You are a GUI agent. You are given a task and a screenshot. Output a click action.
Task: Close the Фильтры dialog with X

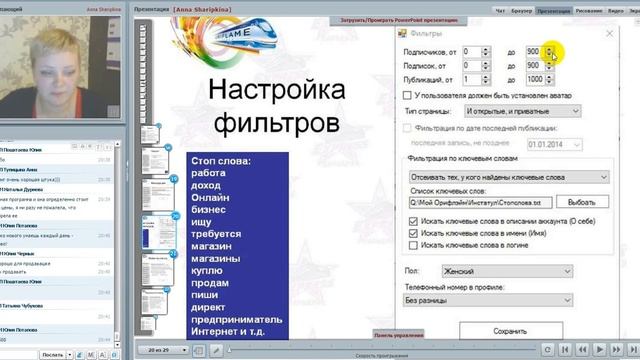(x=609, y=33)
